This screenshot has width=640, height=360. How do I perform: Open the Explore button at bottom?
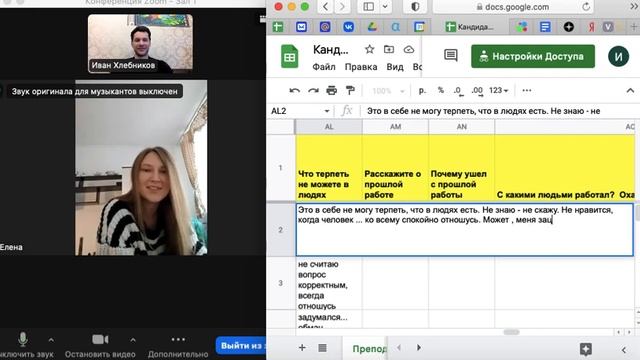(x=586, y=349)
